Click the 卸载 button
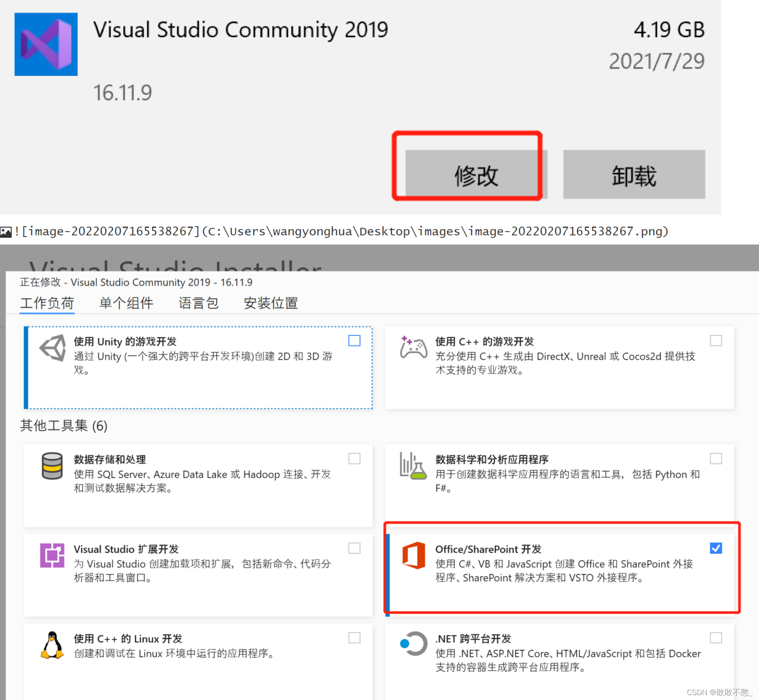 point(634,175)
